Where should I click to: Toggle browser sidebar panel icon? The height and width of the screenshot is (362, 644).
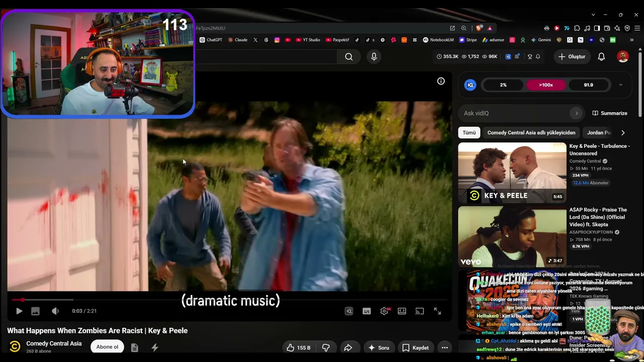tap(597, 28)
